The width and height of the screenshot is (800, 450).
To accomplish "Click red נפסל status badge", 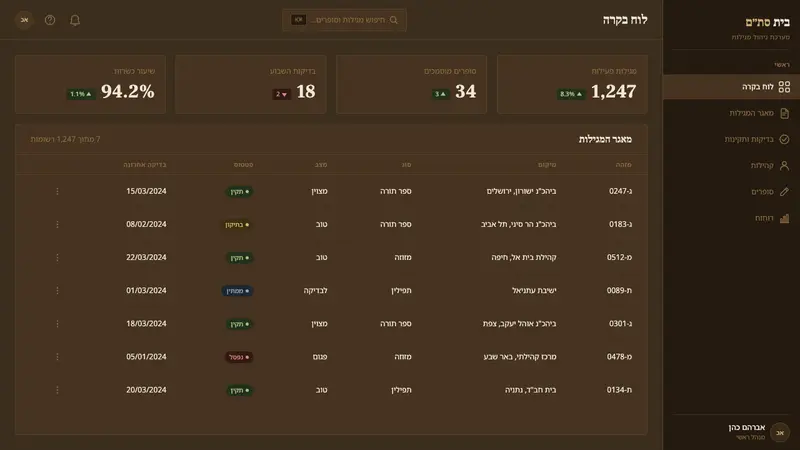I will point(239,357).
